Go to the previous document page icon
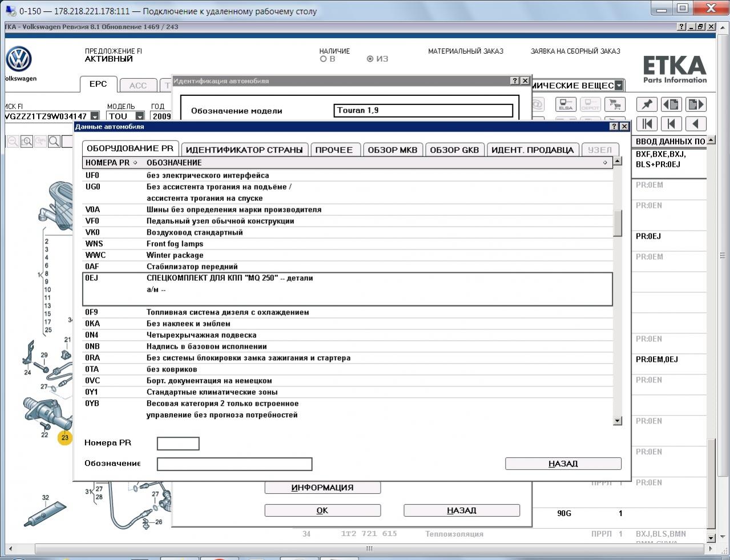 pos(671,104)
